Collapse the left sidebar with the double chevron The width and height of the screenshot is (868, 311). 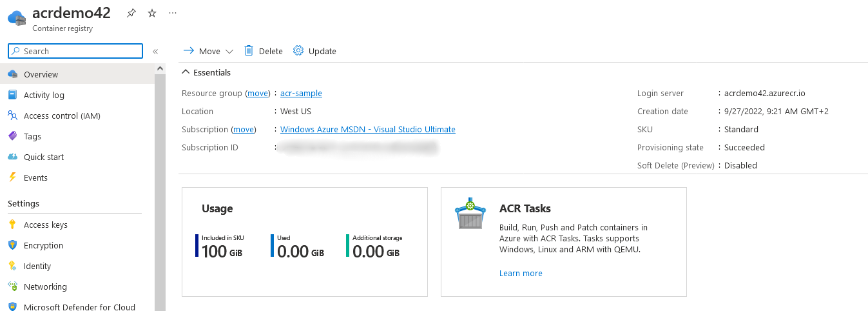click(155, 51)
